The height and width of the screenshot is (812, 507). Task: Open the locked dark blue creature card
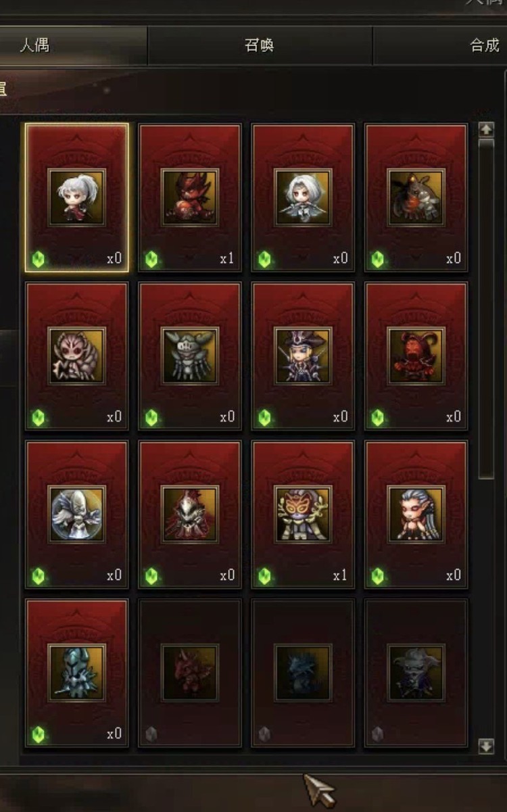point(303,673)
